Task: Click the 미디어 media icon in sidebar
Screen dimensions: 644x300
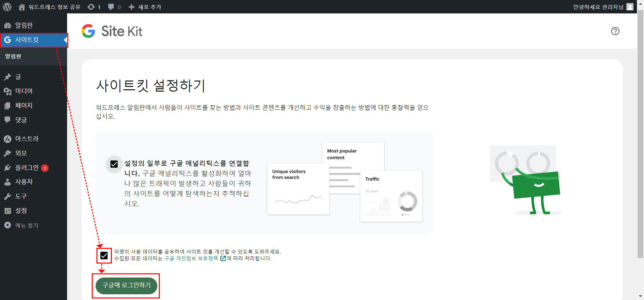Action: [7, 91]
